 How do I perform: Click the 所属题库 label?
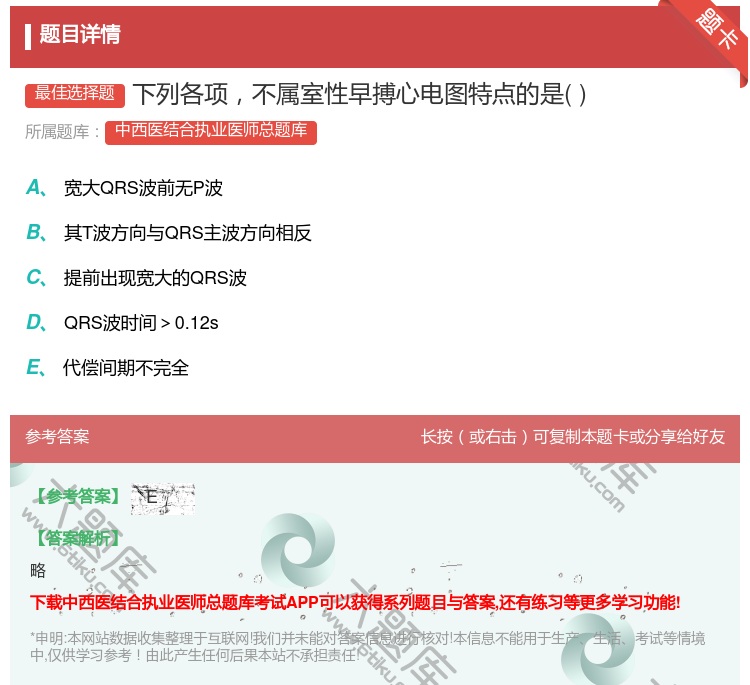(x=62, y=132)
